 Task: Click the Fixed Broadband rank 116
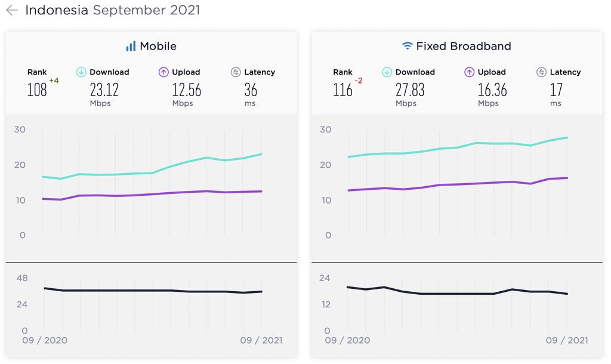(342, 90)
